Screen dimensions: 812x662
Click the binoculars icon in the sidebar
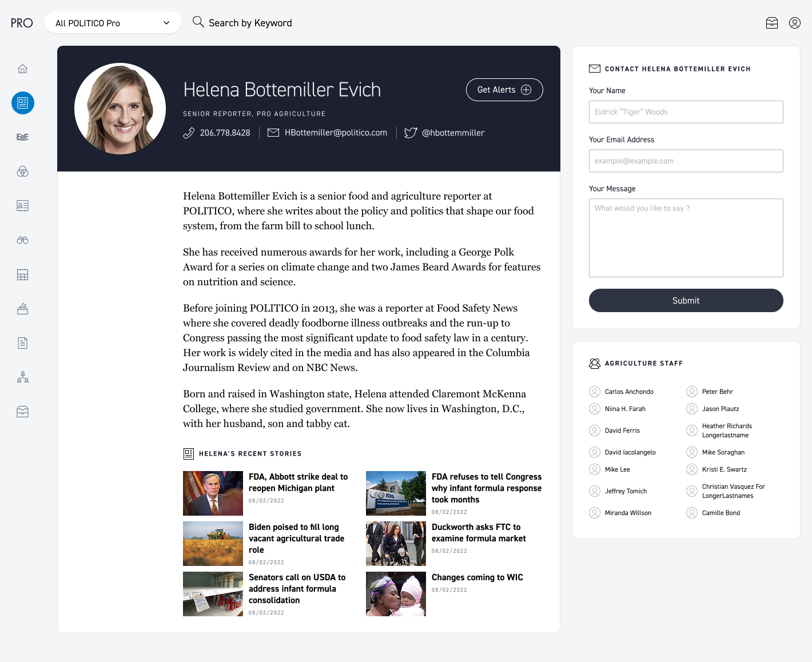click(x=22, y=240)
